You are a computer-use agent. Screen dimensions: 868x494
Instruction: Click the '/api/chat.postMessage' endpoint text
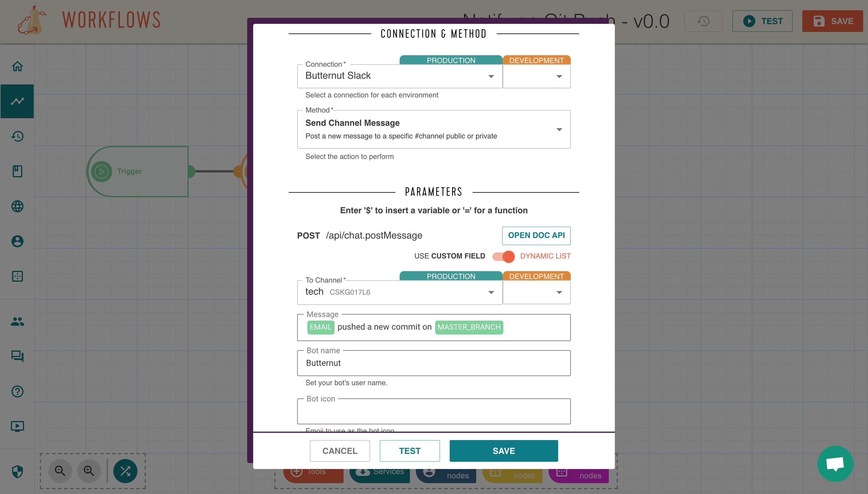374,236
